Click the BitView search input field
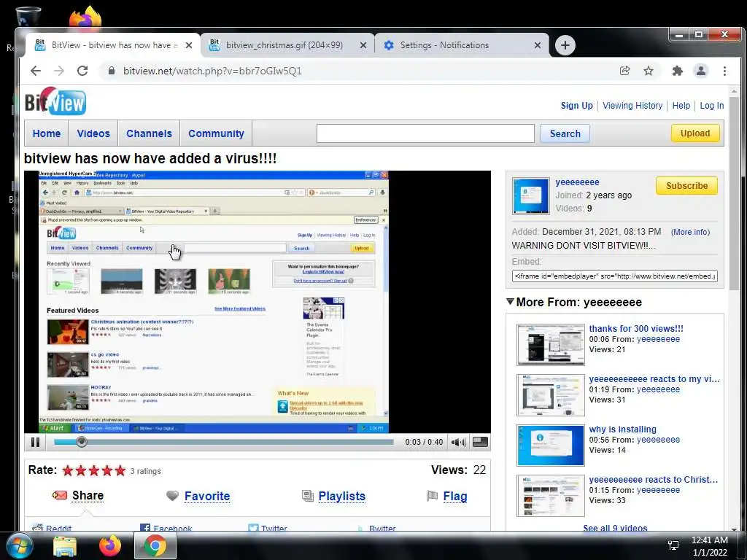Image resolution: width=747 pixels, height=560 pixels. (x=425, y=133)
